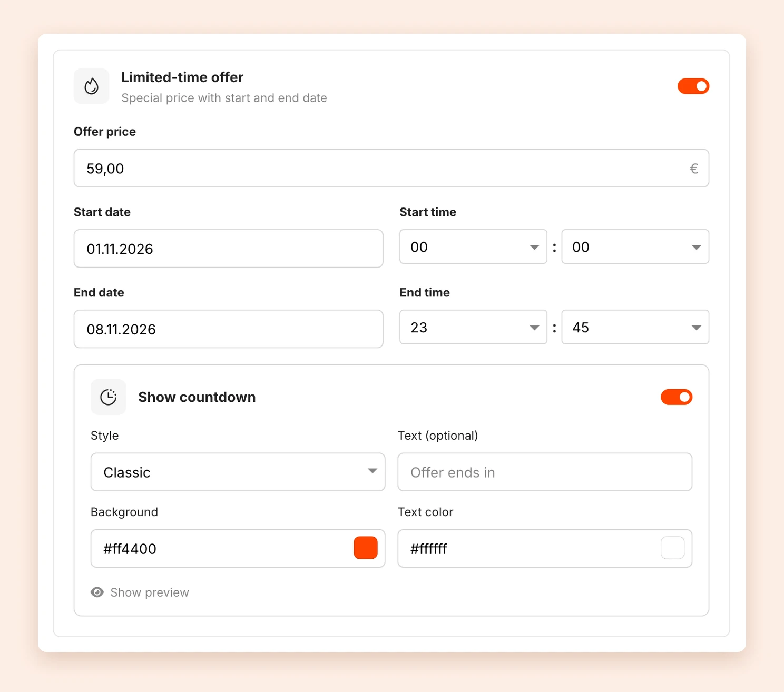Click the countdown clock icon

tap(108, 397)
